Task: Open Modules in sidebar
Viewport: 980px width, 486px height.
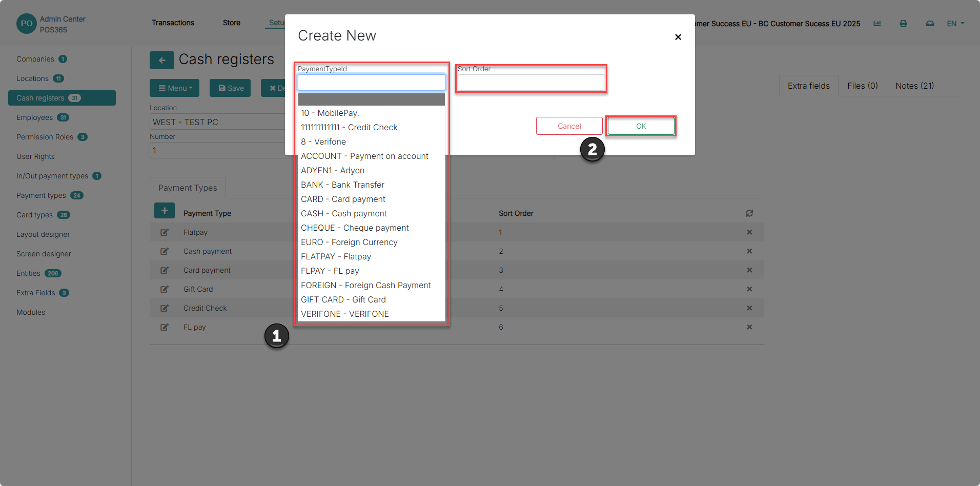Action: pyautogui.click(x=31, y=312)
